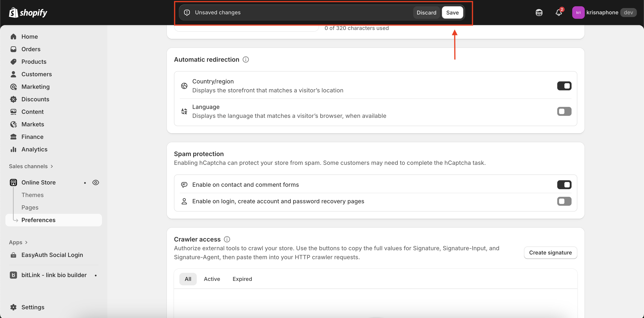Viewport: 644px width, 318px height.
Task: Disable Country/region automatic redirection toggle
Action: click(x=564, y=86)
